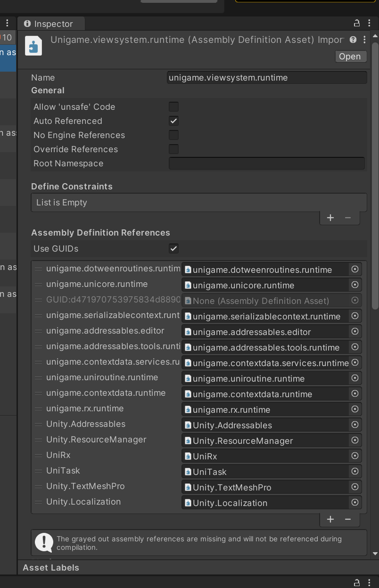
Task: Click the assembly definition asset icon in header
Action: pyautogui.click(x=33, y=46)
